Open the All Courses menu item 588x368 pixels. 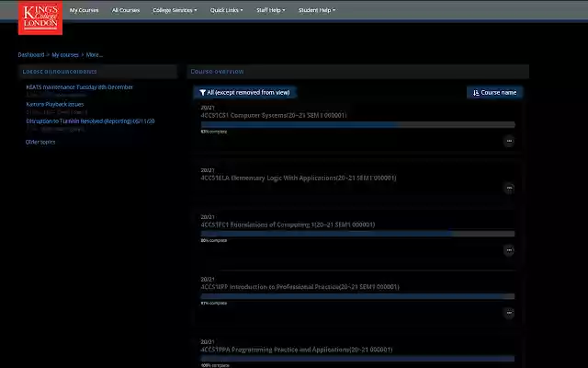126,10
